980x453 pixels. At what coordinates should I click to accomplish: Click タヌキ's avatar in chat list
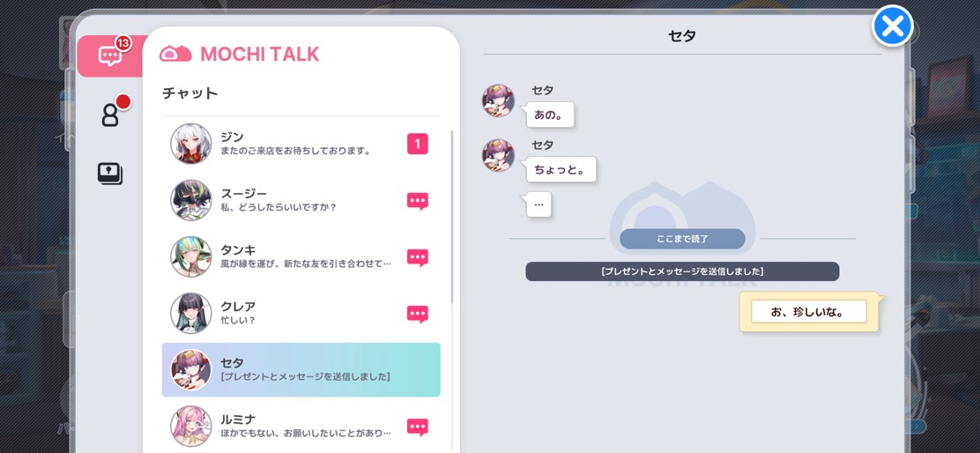pos(191,256)
